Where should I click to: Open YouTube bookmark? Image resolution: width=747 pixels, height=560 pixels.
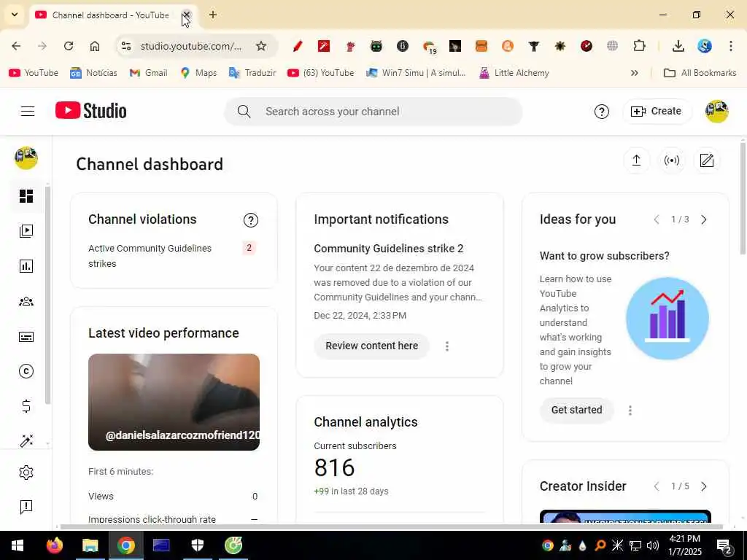click(34, 73)
